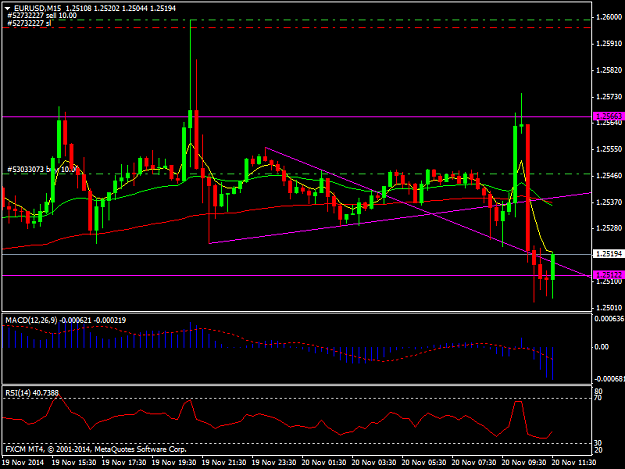The height and width of the screenshot is (469, 625).
Task: Click the 1.25550 price scale value
Action: coord(609,149)
